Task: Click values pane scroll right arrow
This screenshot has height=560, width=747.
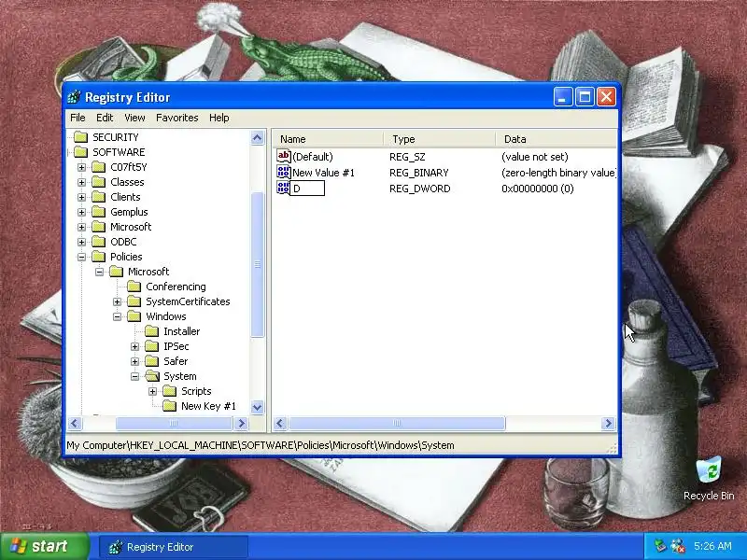Action: pyautogui.click(x=608, y=423)
